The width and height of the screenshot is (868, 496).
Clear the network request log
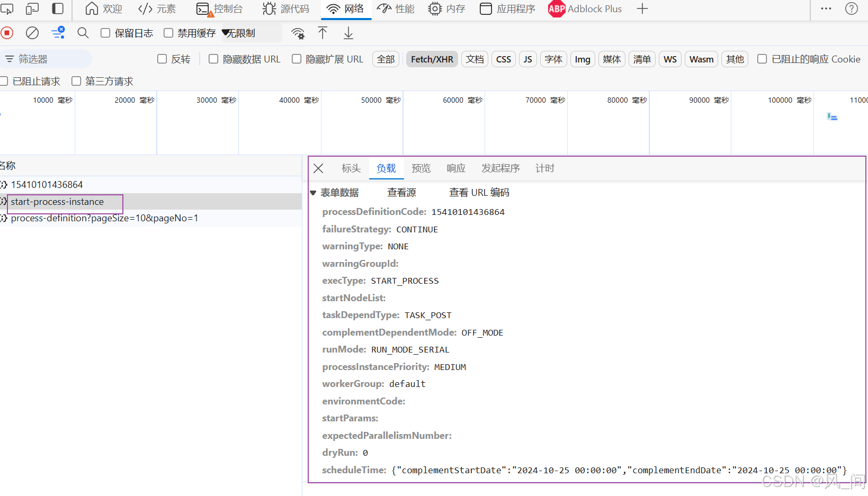click(32, 33)
